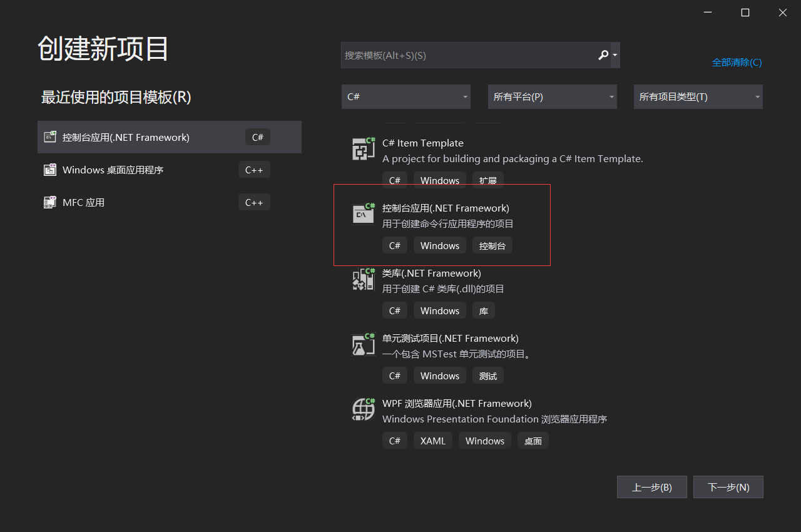Screen dimensions: 801x532
Task: Open the C# language filter dropdown
Action: 406,97
